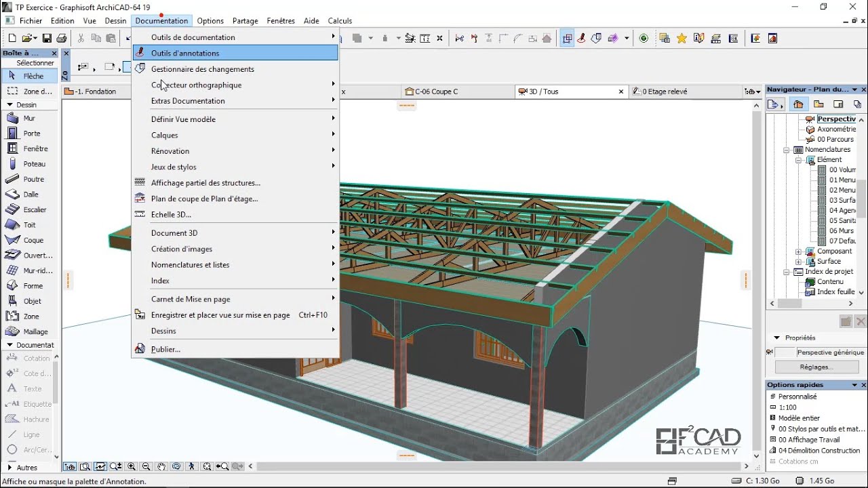Open the Options menu

[x=210, y=21]
